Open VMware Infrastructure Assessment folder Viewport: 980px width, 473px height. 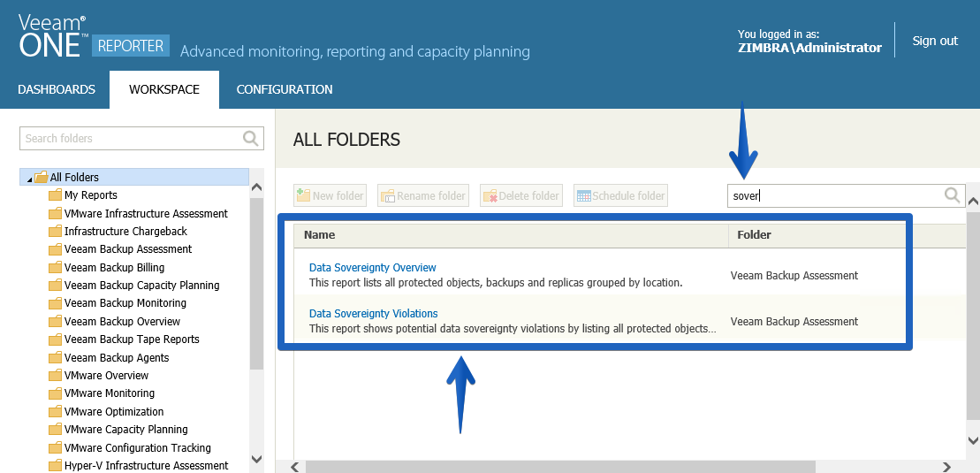(x=146, y=213)
